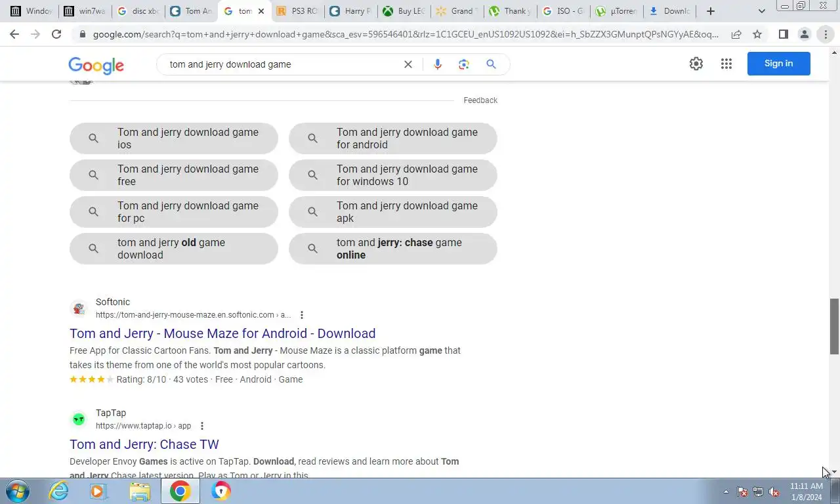Open 'Tom and Jerry - Mouse Maze for Android - Download'
840x504 pixels.
pos(222,333)
